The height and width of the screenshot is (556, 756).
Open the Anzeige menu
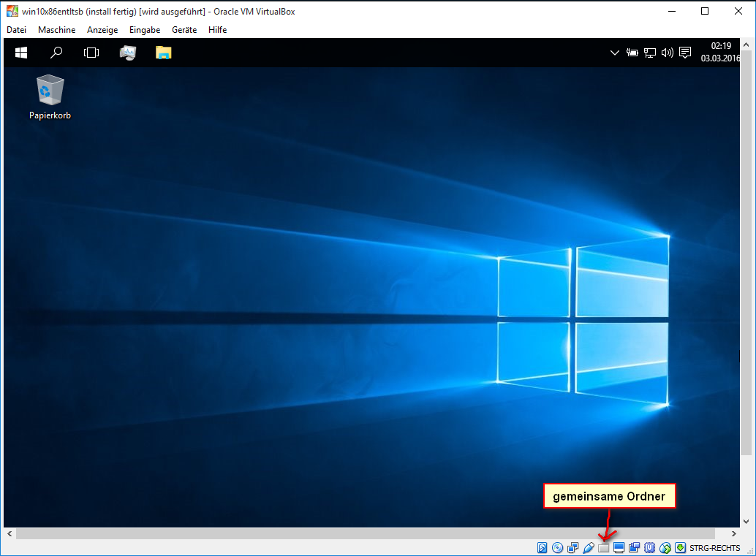[102, 30]
